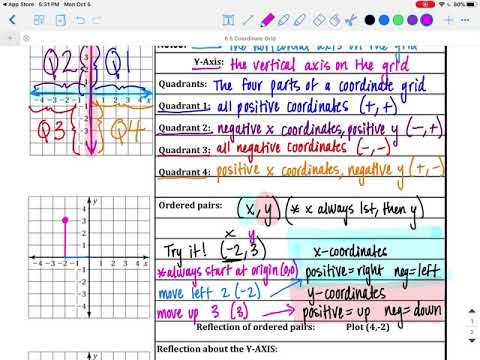
Task: Open the more options ellipsis menu
Action: tap(465, 20)
